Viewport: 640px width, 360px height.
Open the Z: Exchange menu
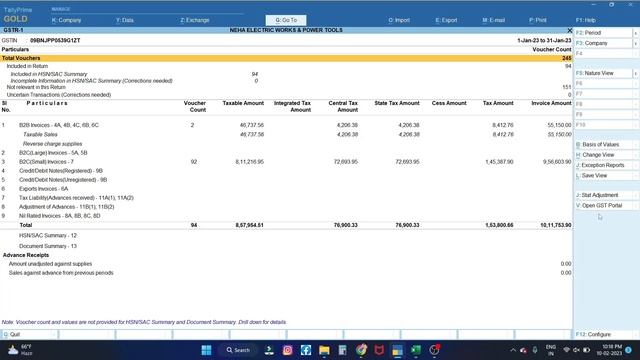tap(195, 20)
